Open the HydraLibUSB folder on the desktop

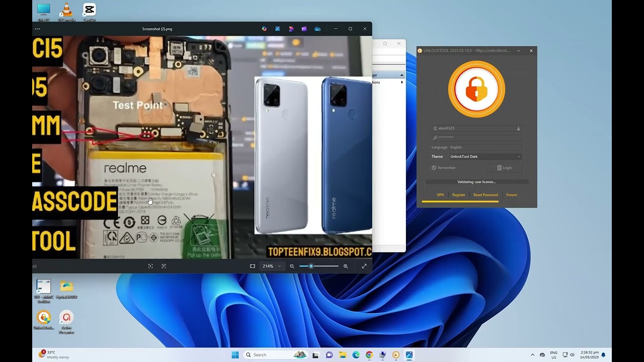click(x=66, y=290)
